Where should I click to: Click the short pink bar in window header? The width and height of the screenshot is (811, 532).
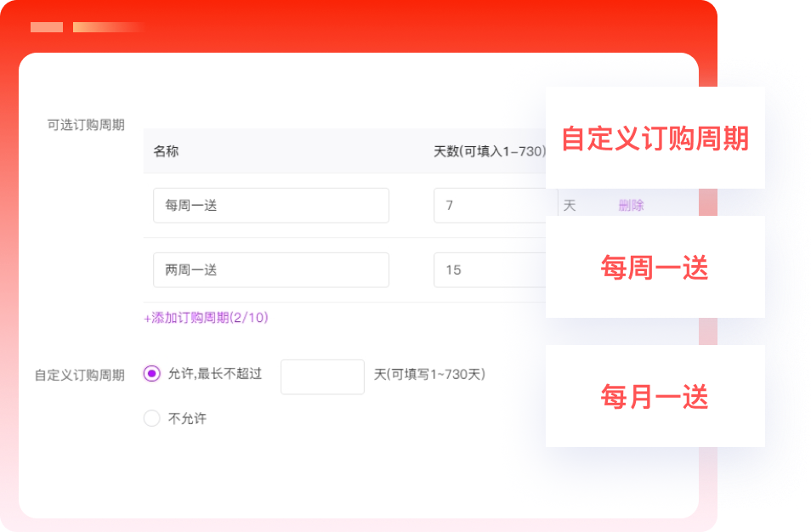47,27
